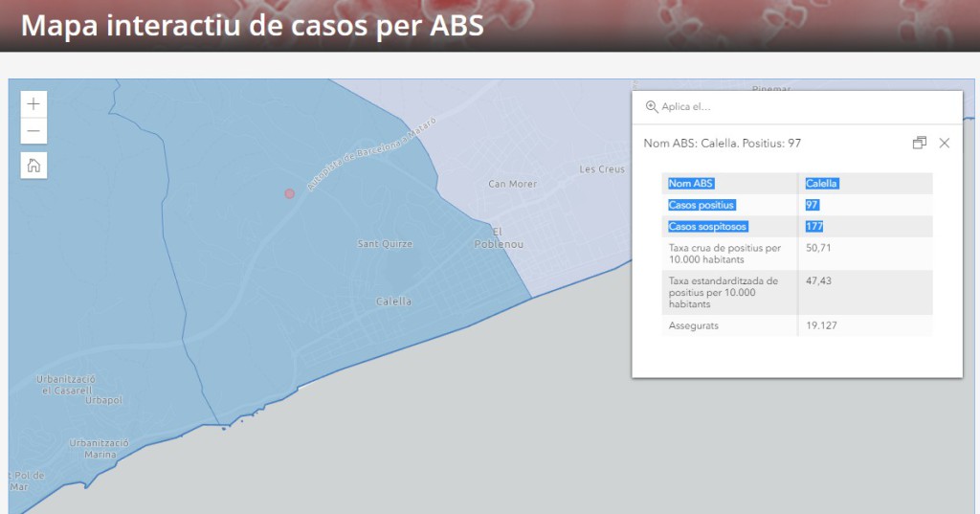Click the Can Morer area on map
Viewport: 980px width, 514px height.
click(510, 184)
